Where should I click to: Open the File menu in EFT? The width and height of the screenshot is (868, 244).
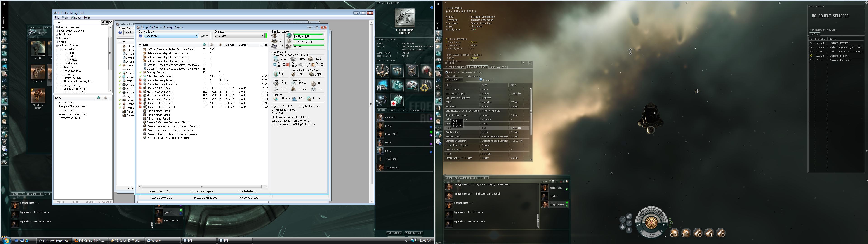click(x=57, y=18)
